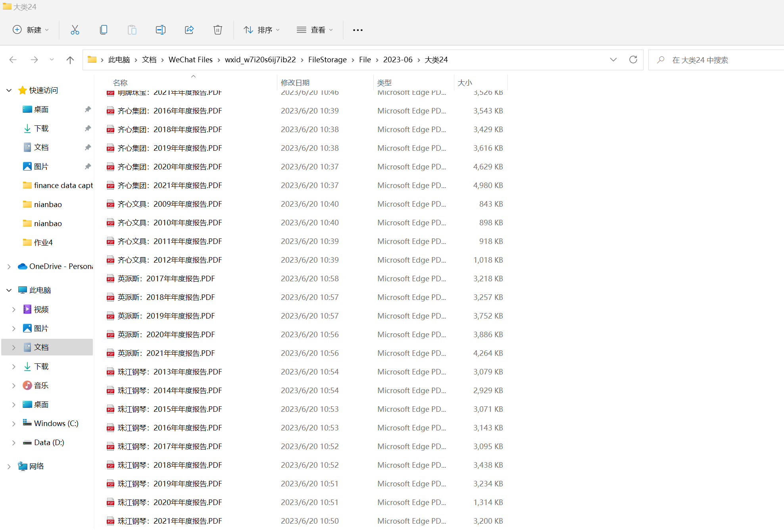Expand the 网络 tree node

point(9,467)
